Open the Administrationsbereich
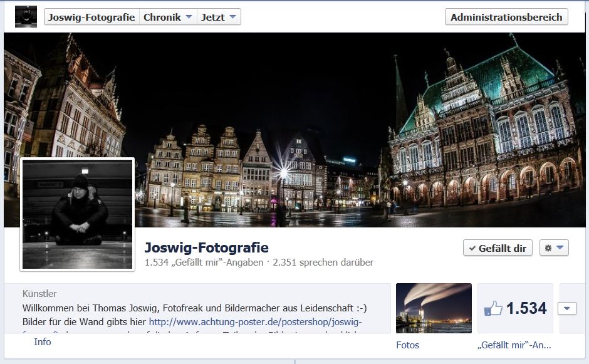Viewport: 589px width, 364px height. coord(506,18)
